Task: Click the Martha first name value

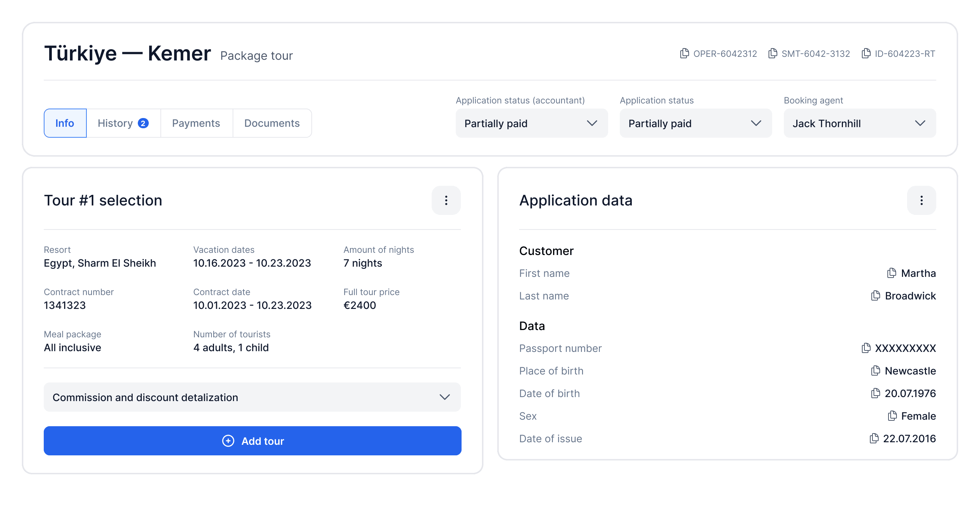Action: (918, 273)
